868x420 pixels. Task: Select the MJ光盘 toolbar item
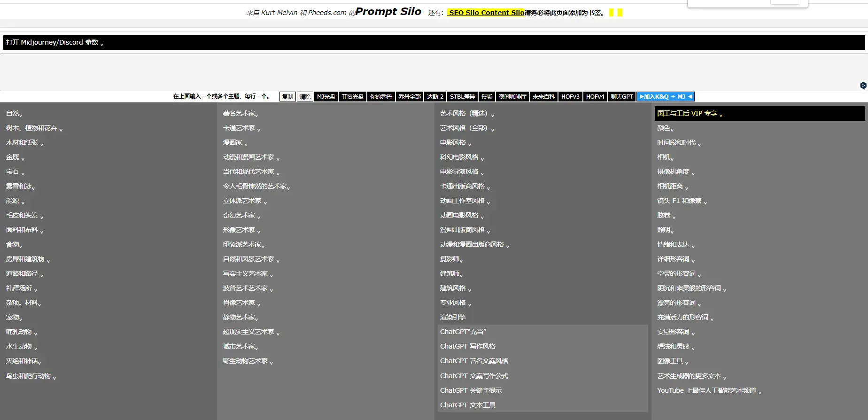pos(326,97)
